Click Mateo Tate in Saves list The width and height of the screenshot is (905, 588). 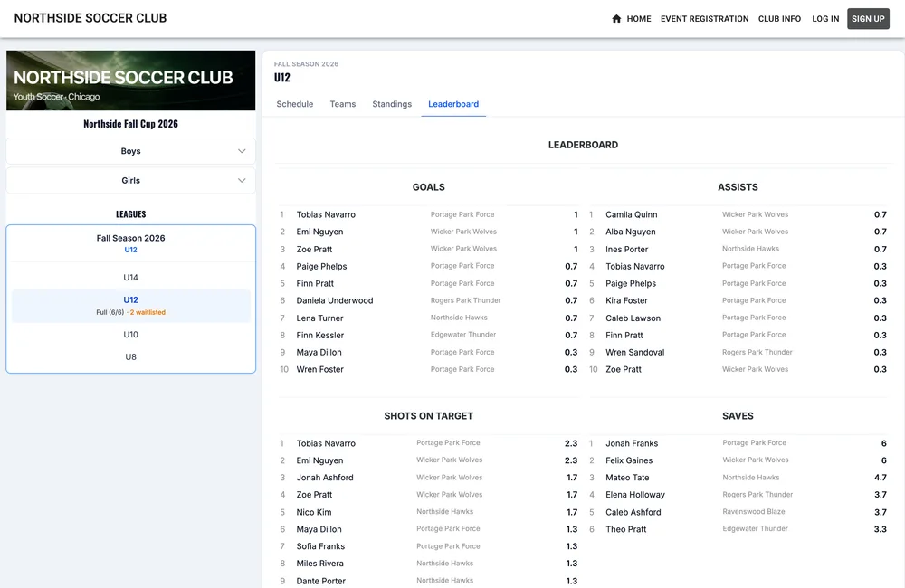pyautogui.click(x=627, y=478)
